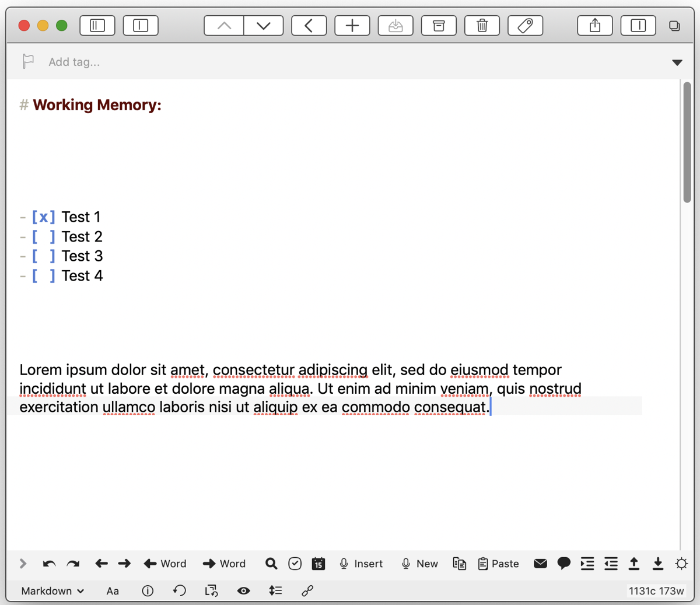
Task: Click the gear icon in action bar
Action: [681, 564]
